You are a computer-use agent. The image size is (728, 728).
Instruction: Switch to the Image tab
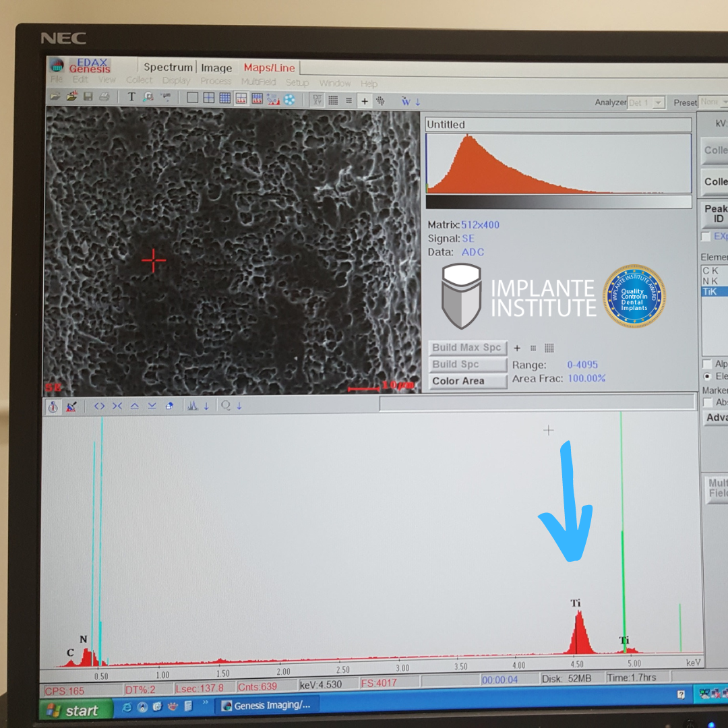[216, 67]
